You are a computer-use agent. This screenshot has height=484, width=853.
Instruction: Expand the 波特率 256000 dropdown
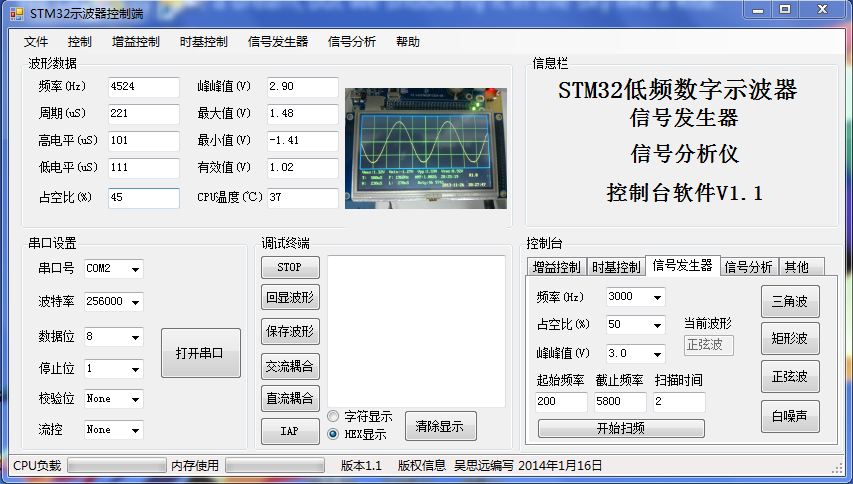tap(135, 302)
